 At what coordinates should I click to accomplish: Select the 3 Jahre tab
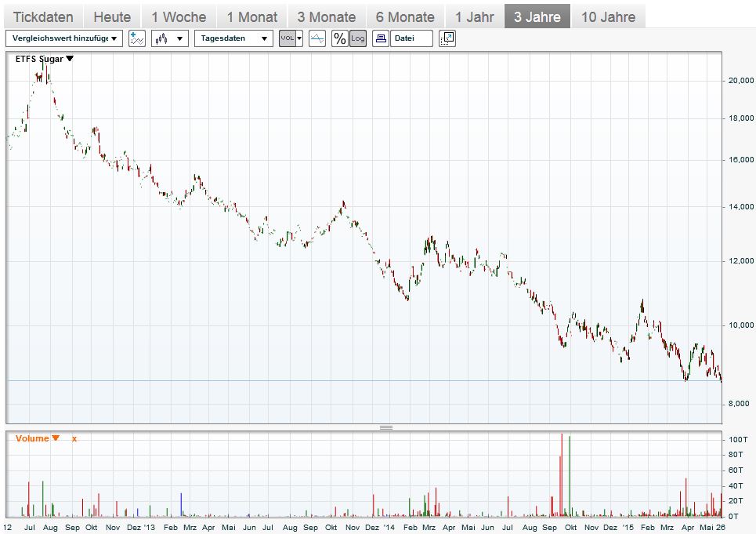pyautogui.click(x=537, y=17)
